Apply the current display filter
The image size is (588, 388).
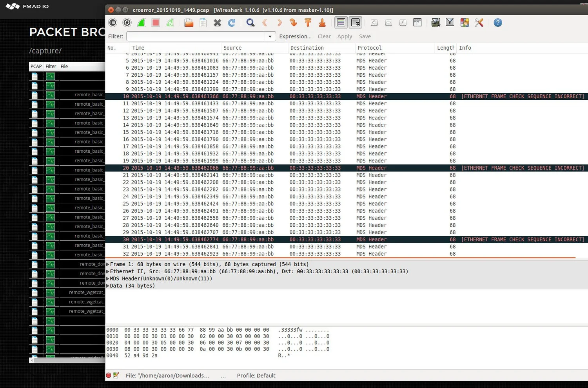click(344, 36)
